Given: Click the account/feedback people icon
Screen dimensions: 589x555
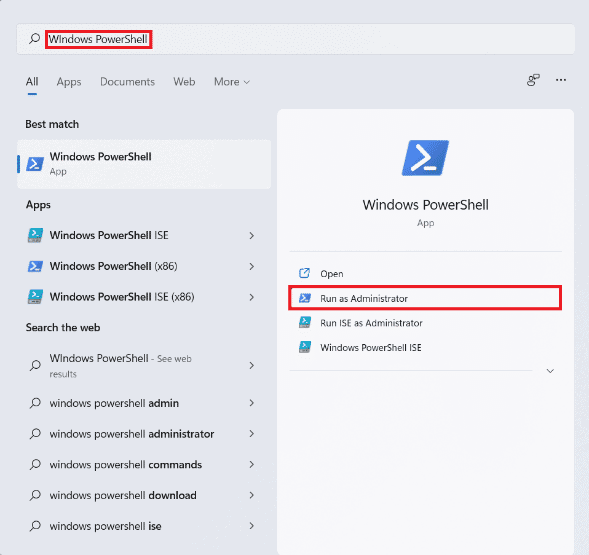Looking at the screenshot, I should coord(533,80).
